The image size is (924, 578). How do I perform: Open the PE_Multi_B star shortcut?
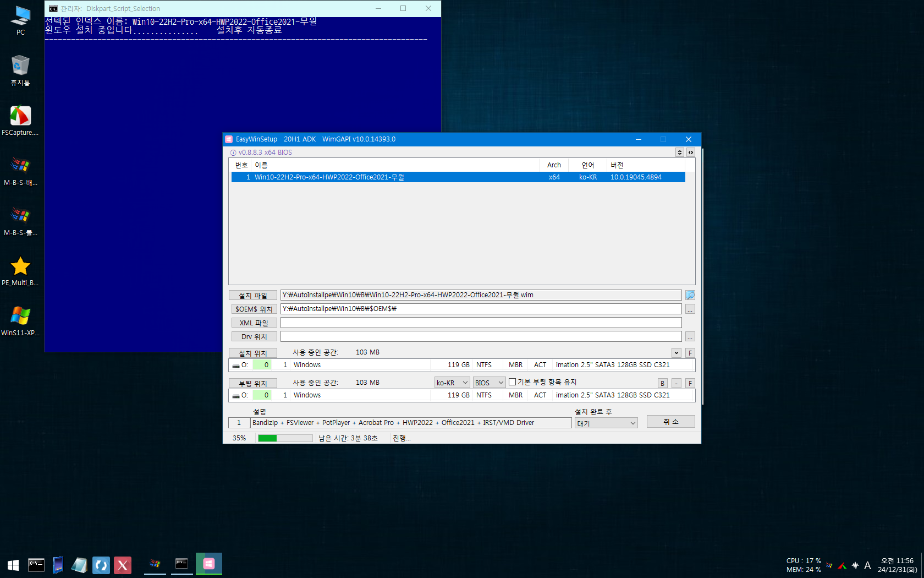click(x=20, y=271)
